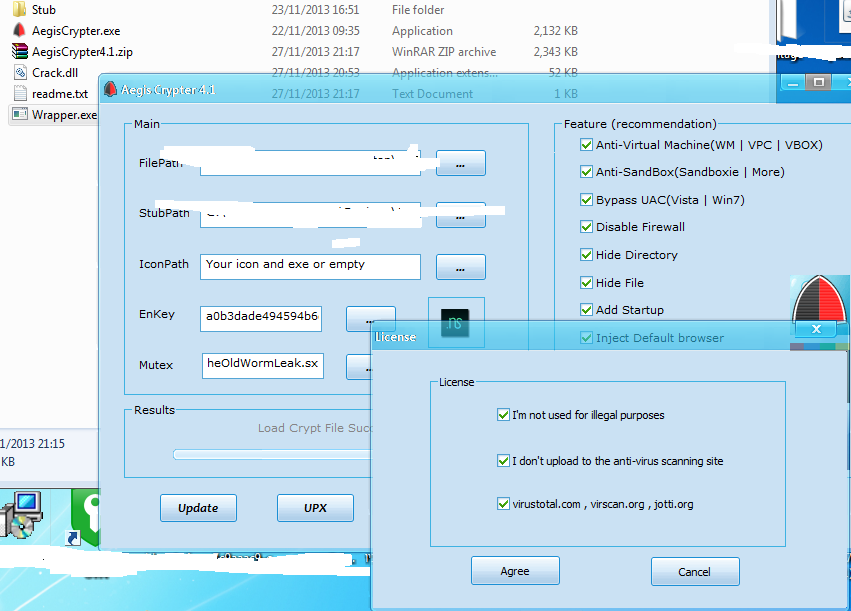Click the Update button
The image size is (851, 611).
198,508
